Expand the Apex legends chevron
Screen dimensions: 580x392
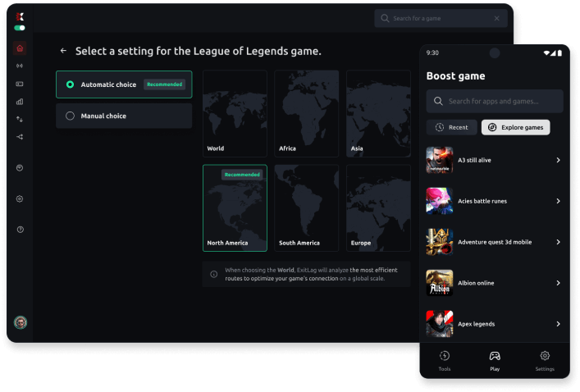(x=558, y=324)
